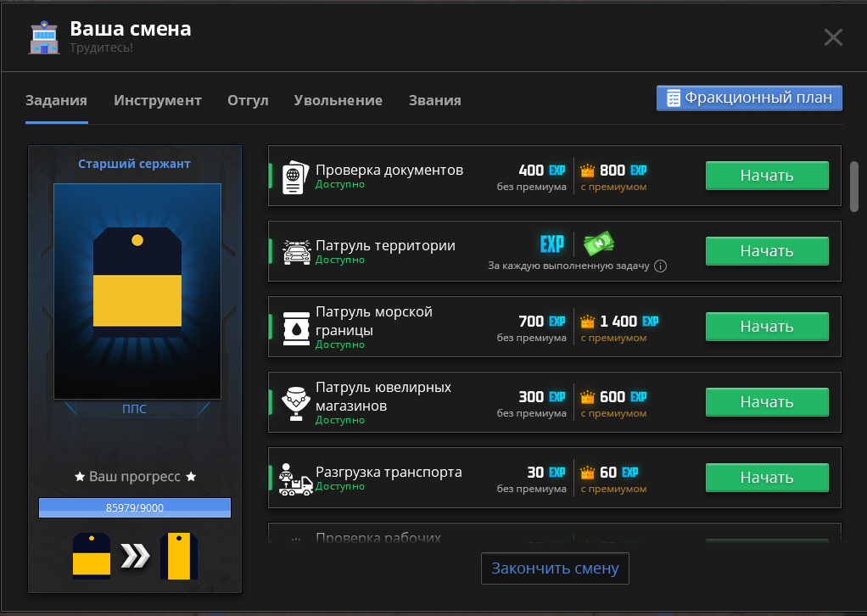Click the 300 EXP без премиума reward

[x=532, y=404]
